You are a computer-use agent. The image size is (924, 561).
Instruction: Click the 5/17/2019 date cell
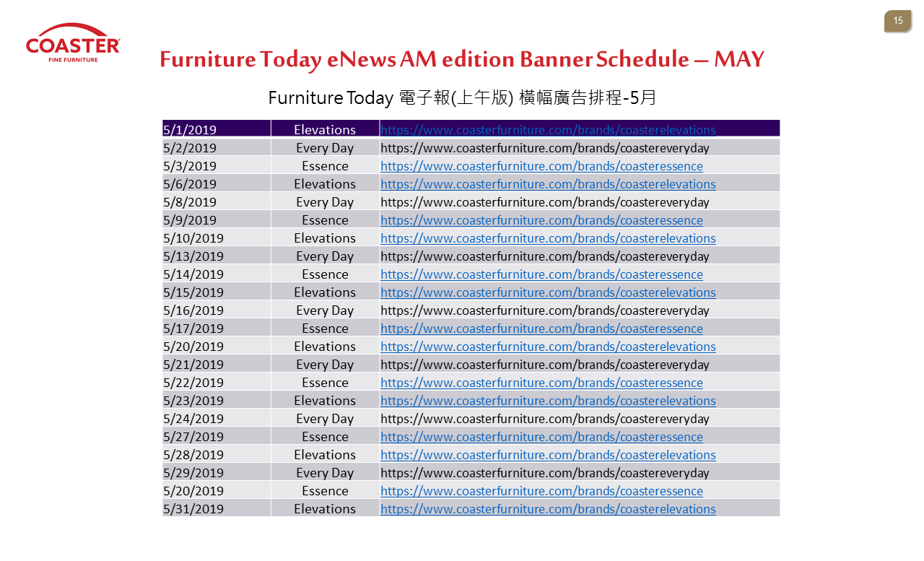pos(217,328)
